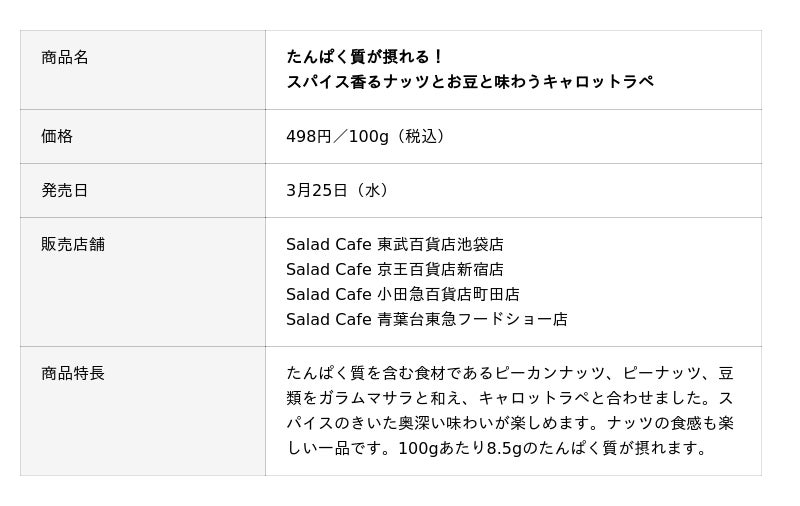Screen dimensions: 800x506
Task: Click the 発売日 row label
Action: [65, 191]
